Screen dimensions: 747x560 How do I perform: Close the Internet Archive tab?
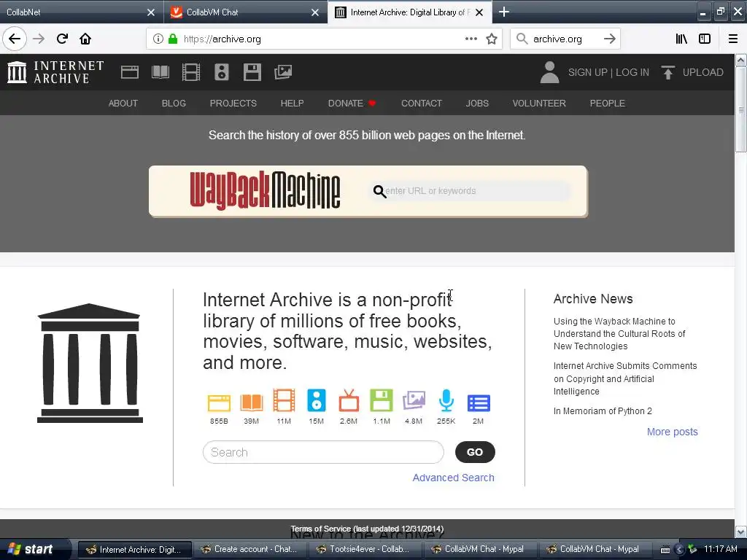(x=479, y=12)
